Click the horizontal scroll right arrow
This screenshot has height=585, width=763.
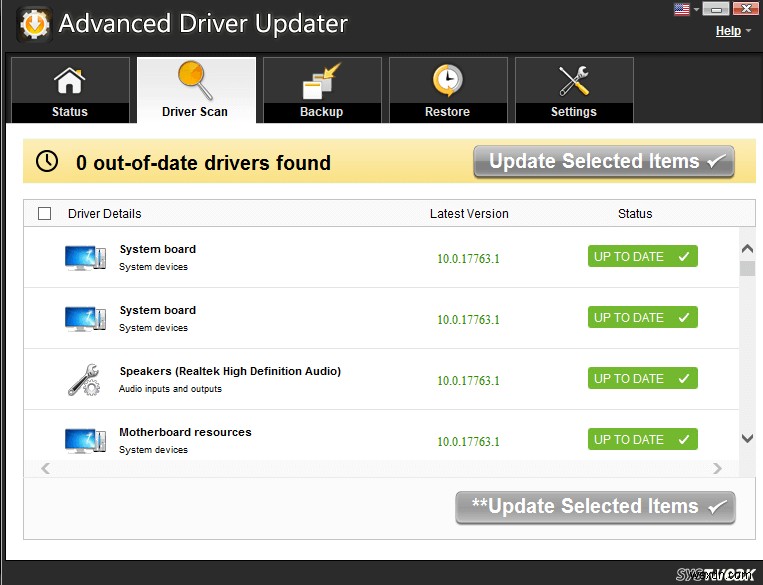pyautogui.click(x=717, y=468)
